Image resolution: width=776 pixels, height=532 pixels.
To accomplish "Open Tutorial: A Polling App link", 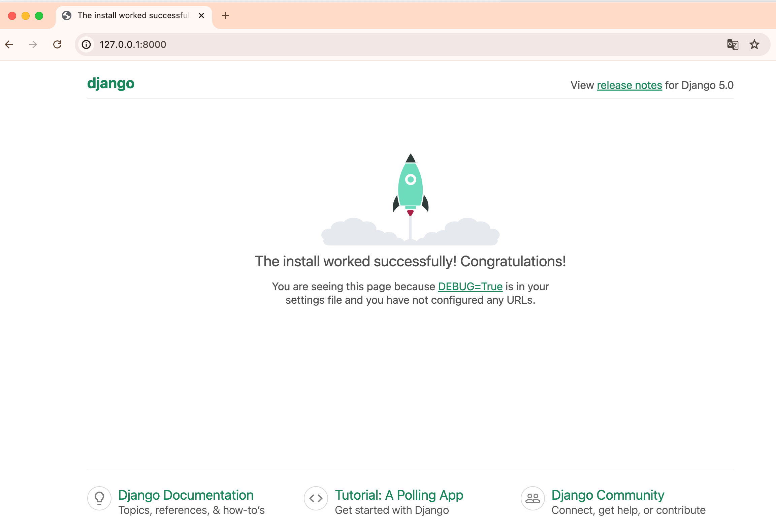I will [399, 495].
